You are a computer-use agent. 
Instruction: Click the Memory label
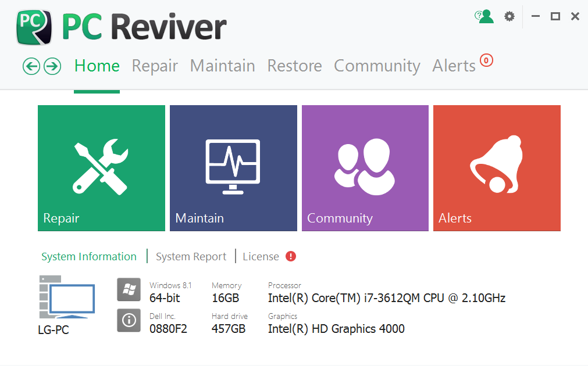(x=226, y=285)
